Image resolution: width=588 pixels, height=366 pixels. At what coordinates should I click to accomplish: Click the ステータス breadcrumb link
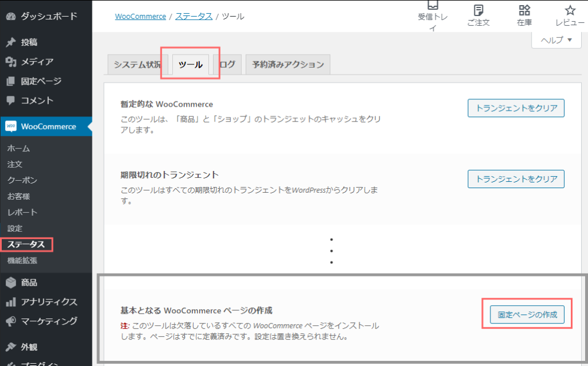tap(194, 17)
